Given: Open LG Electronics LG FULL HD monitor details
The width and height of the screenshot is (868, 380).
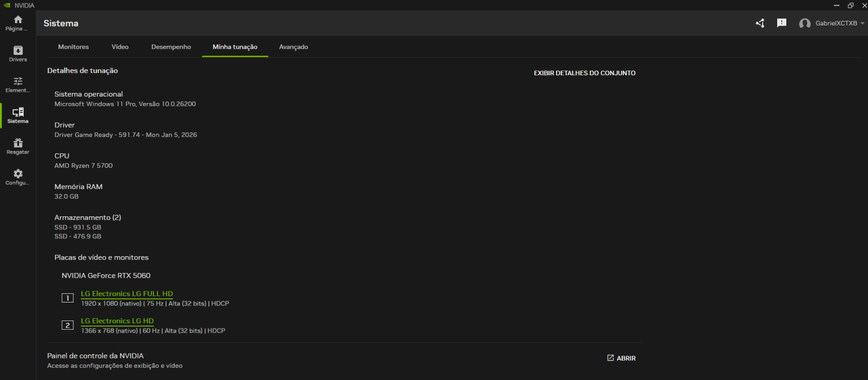Looking at the screenshot, I should click(126, 293).
